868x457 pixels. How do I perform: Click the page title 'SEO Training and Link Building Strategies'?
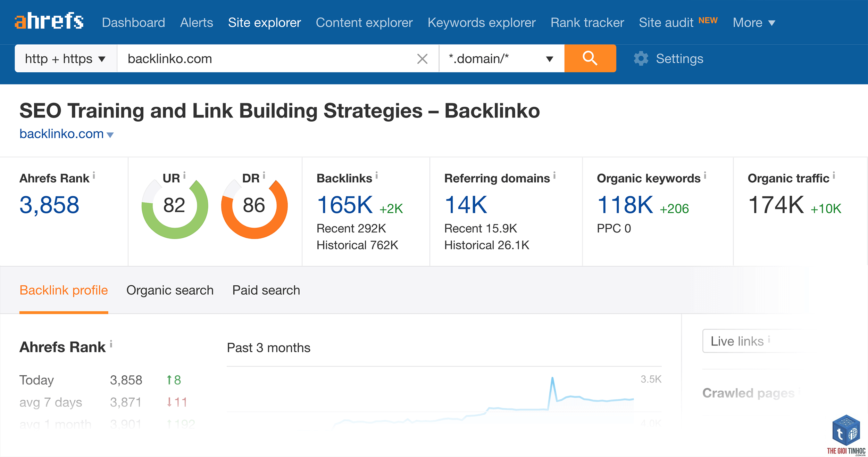click(221, 111)
